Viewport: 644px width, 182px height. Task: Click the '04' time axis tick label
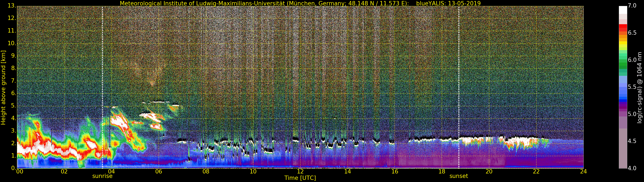[111, 171]
